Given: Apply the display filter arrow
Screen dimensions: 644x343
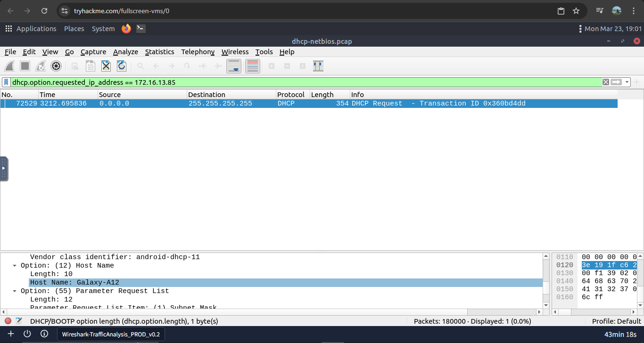Looking at the screenshot, I should click(x=616, y=82).
